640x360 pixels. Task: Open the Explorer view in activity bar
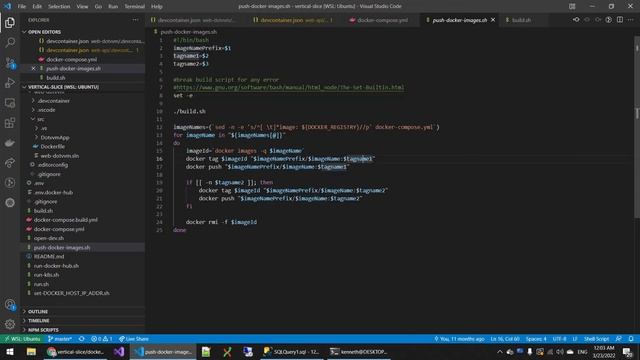10,23
